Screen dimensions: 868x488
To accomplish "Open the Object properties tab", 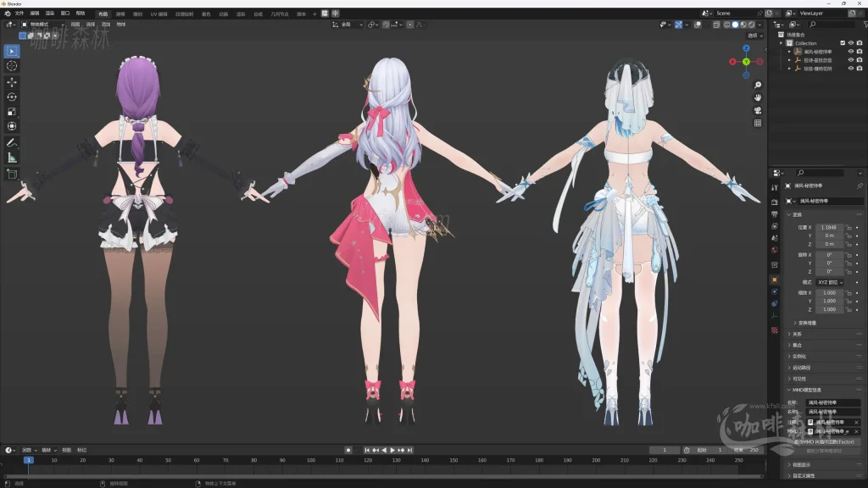I will point(775,280).
